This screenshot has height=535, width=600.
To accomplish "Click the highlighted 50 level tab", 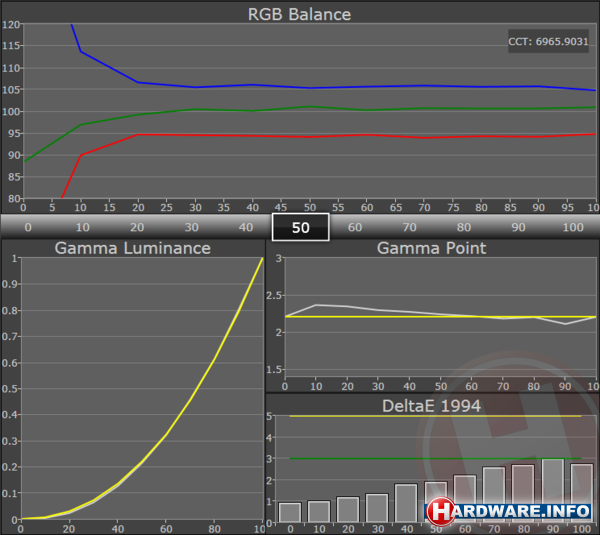I will coord(300,227).
